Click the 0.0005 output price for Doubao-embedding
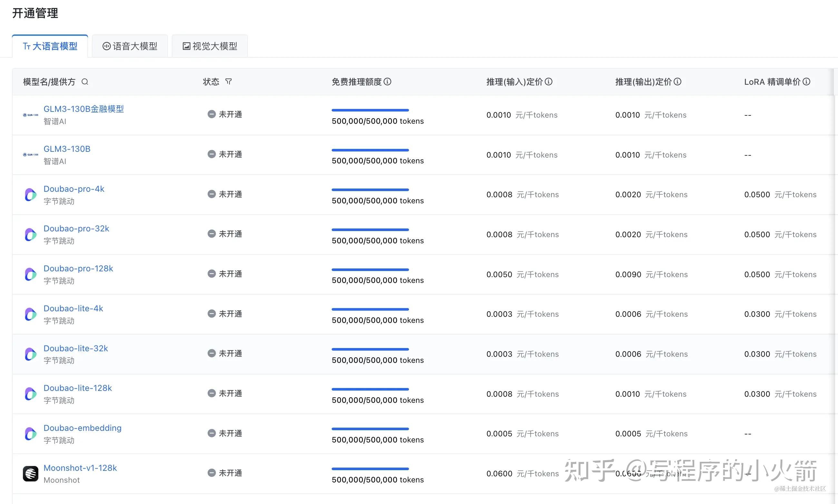Image resolution: width=838 pixels, height=504 pixels. (628, 434)
